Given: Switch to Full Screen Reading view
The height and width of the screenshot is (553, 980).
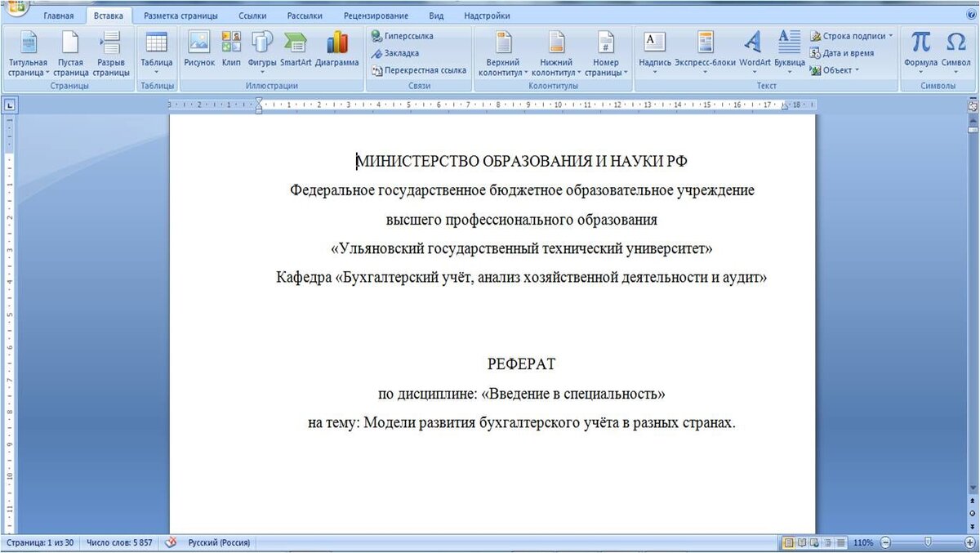Looking at the screenshot, I should click(x=802, y=542).
